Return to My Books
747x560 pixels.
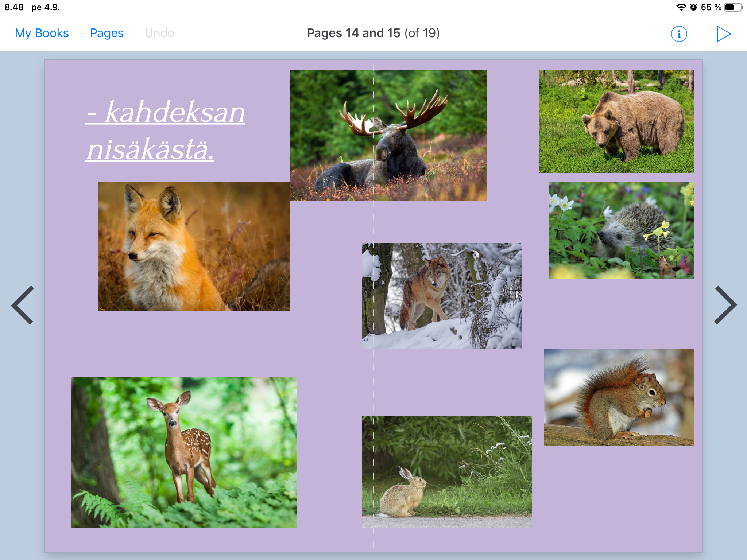tap(42, 33)
